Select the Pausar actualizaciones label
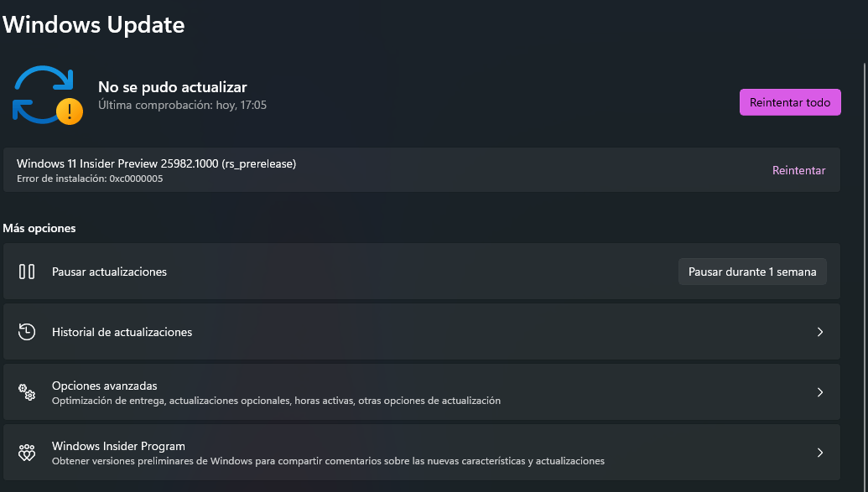The width and height of the screenshot is (868, 492). (109, 272)
